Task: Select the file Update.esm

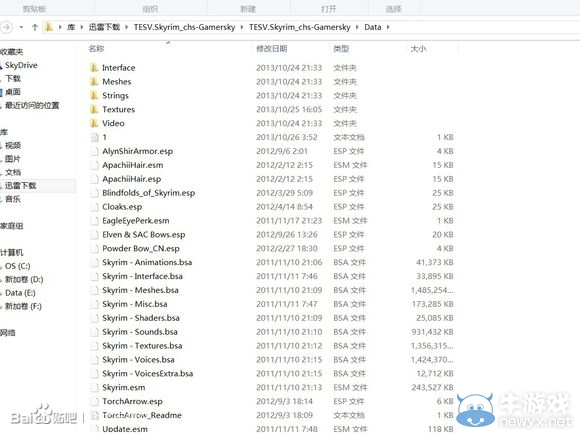Action: pos(125,429)
